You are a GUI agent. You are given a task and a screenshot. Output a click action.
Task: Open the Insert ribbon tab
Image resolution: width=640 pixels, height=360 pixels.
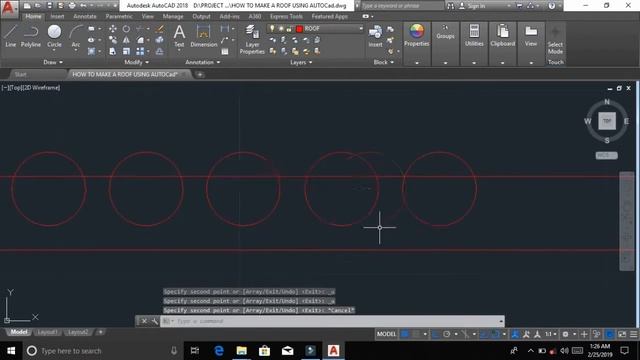click(57, 16)
